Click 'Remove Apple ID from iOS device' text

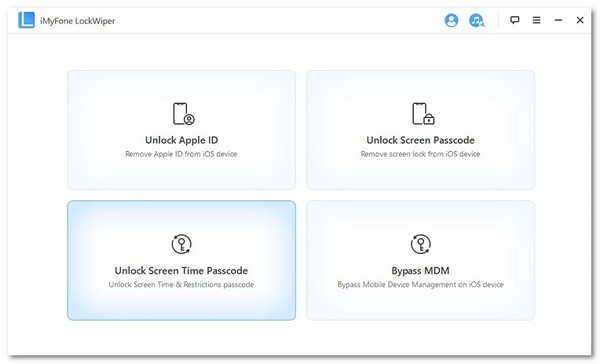tap(181, 154)
